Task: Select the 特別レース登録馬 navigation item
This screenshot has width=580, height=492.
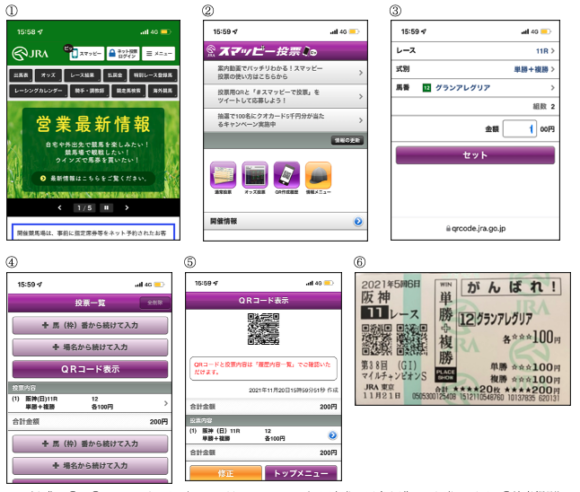Action: (x=153, y=75)
